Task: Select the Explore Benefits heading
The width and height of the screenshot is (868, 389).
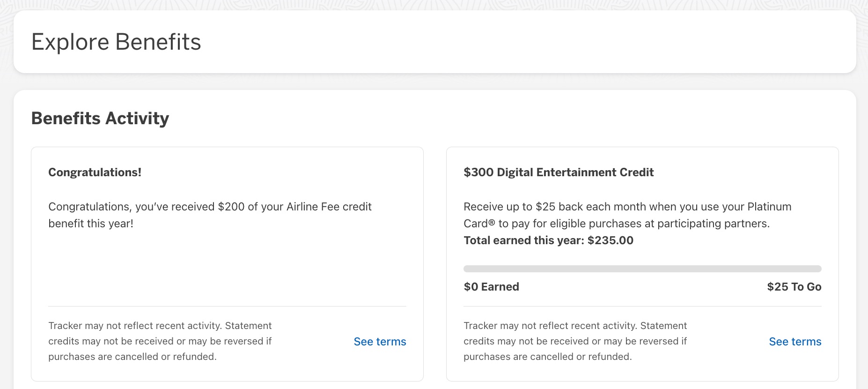Action: (116, 42)
